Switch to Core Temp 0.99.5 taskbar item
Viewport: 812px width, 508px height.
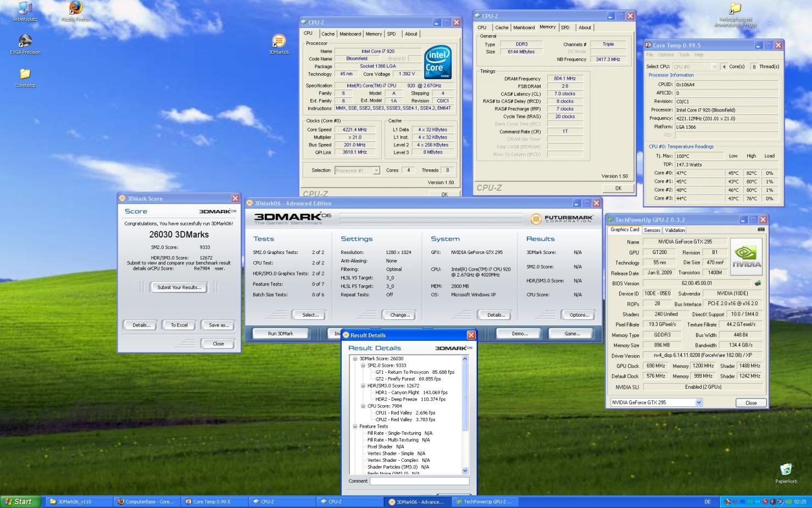(213, 501)
